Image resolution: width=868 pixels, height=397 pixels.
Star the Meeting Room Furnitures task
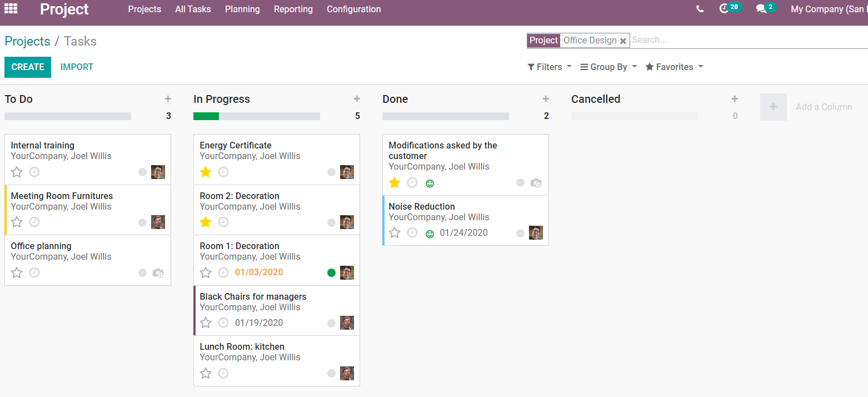click(17, 222)
